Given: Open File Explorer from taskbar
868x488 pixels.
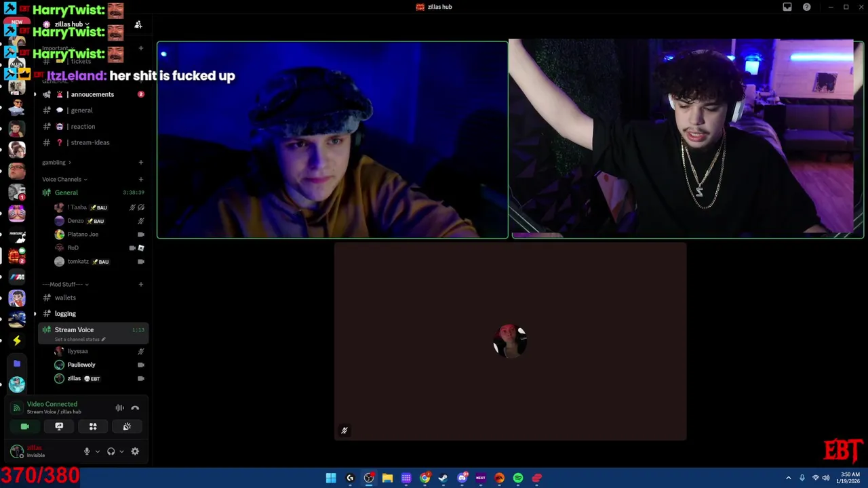Looking at the screenshot, I should tap(387, 478).
